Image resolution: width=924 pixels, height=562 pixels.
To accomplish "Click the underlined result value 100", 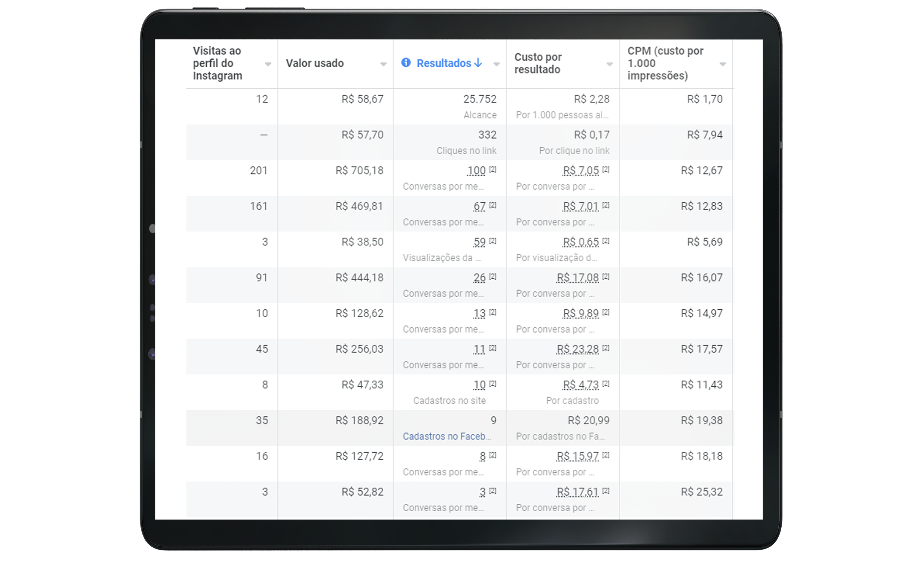I will 476,171.
